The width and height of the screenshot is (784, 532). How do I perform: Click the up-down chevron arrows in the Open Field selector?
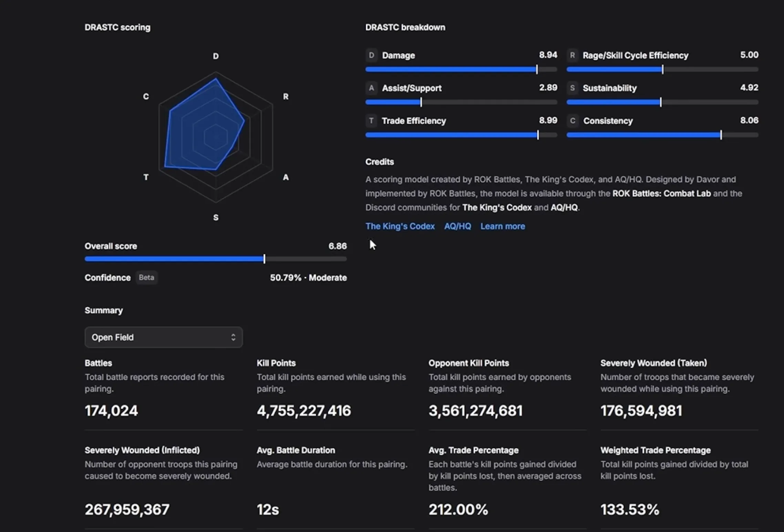point(233,337)
